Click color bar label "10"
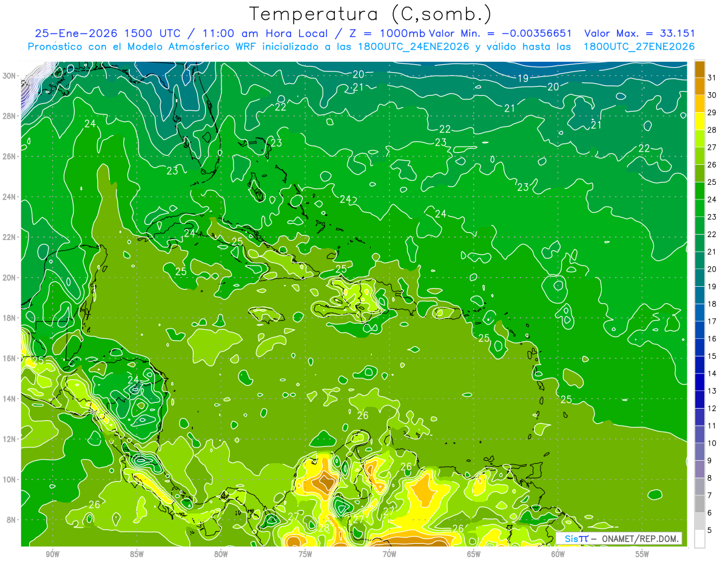 pyautogui.click(x=712, y=443)
